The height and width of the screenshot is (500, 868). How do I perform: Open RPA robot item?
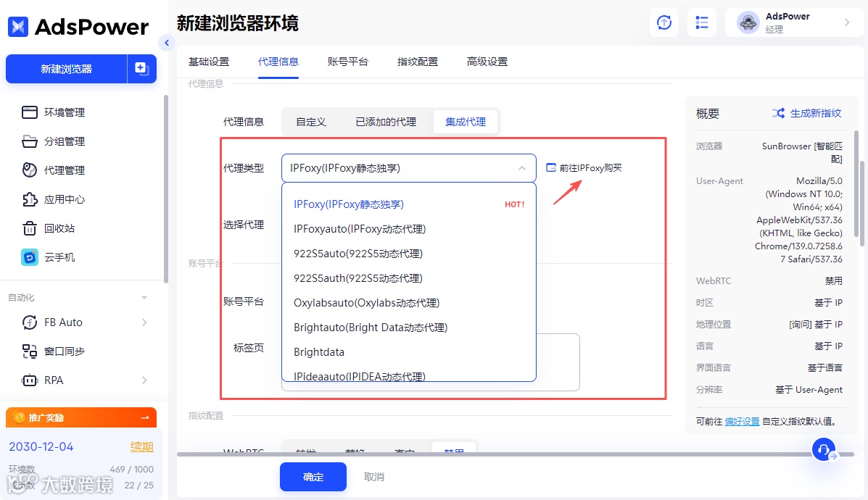[53, 380]
